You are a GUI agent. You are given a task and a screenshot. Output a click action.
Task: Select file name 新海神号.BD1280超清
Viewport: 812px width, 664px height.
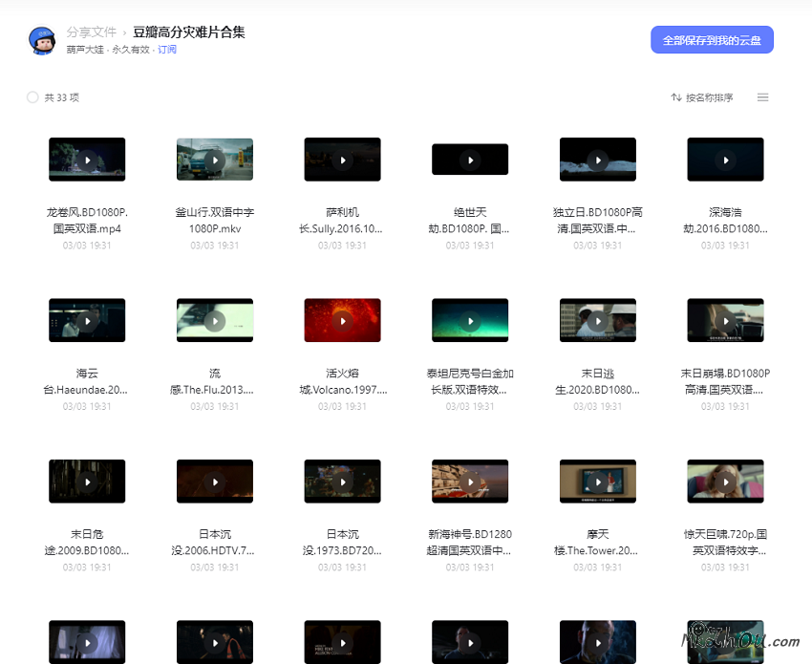[470, 543]
